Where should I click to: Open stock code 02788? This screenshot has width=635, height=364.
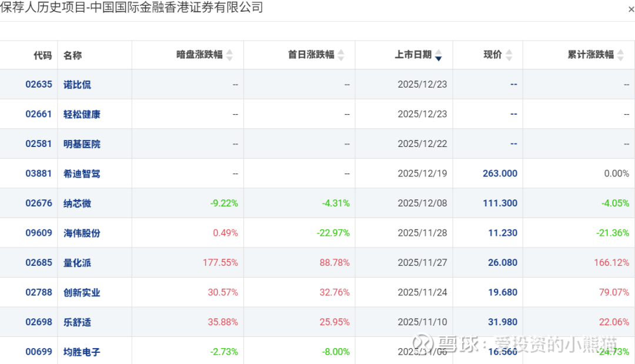39,292
